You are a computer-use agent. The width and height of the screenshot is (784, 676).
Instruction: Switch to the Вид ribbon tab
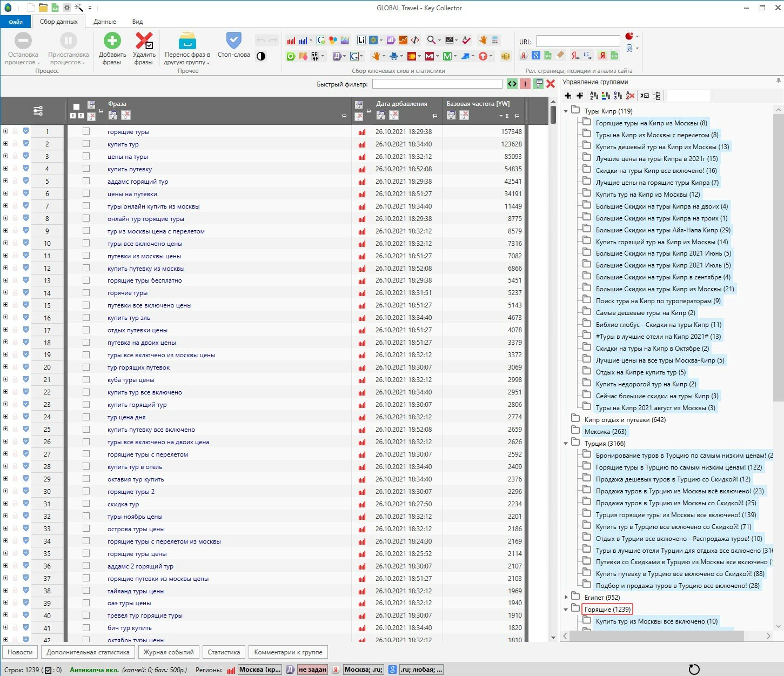pos(137,22)
